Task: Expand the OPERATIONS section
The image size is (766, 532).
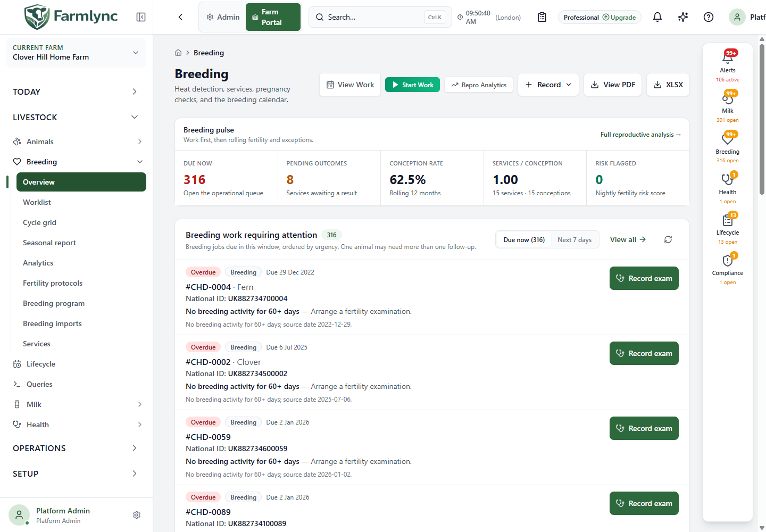Action: pos(76,448)
